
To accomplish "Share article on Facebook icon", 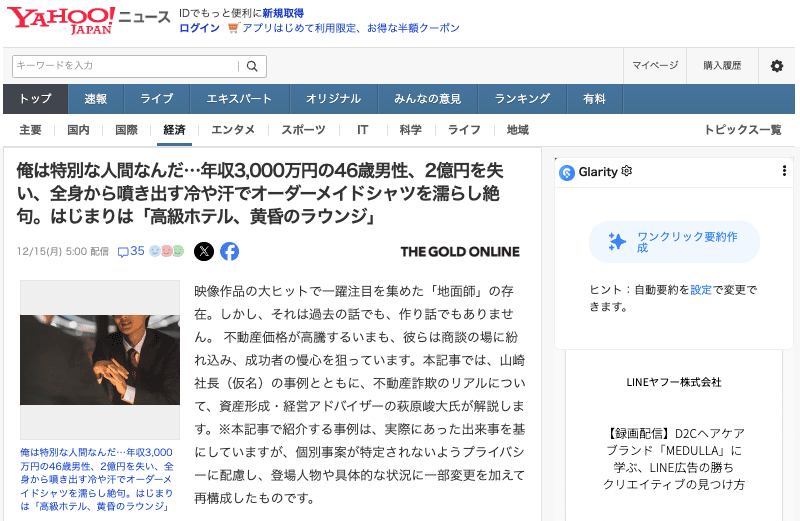I will coord(230,251).
